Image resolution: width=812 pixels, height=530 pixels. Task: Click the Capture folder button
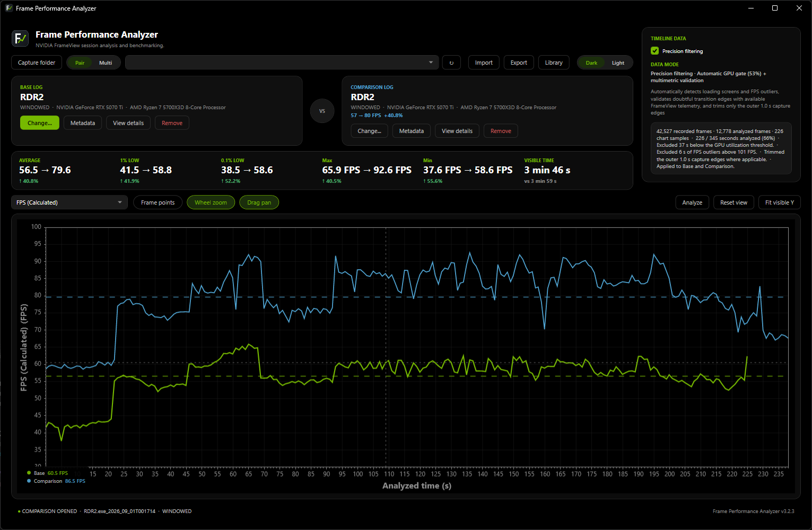point(37,63)
